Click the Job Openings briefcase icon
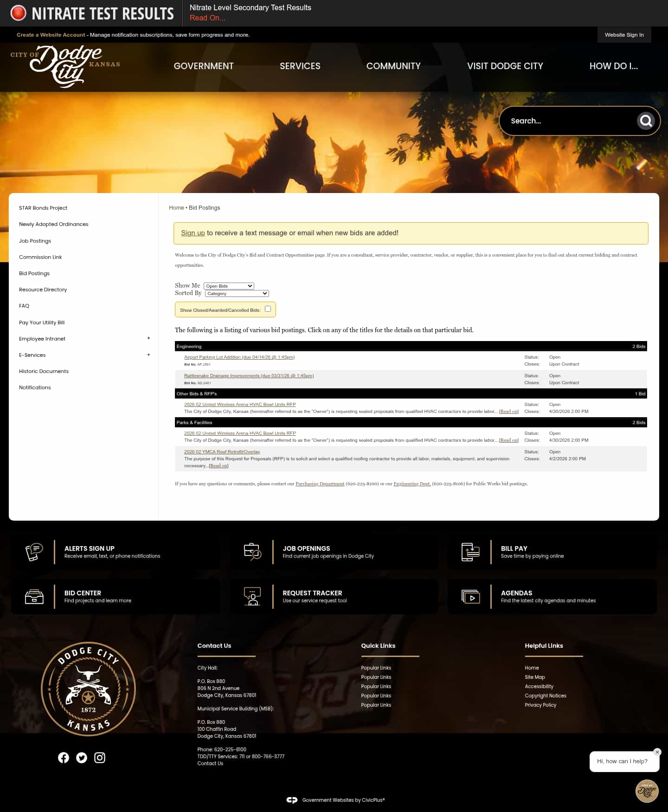Viewport: 668px width, 812px height. (252, 552)
